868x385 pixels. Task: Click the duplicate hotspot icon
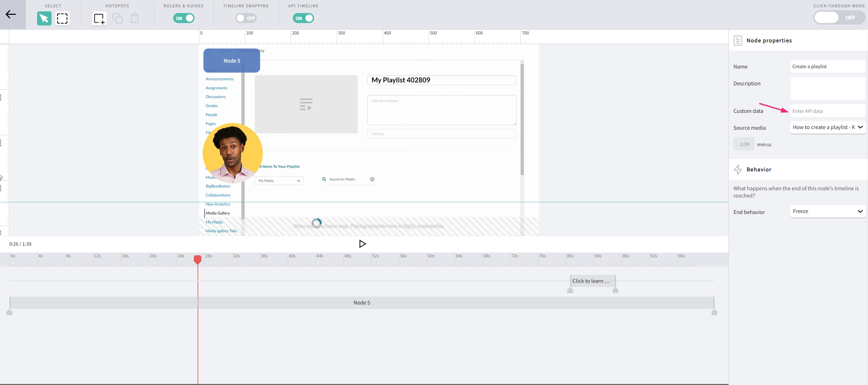117,18
